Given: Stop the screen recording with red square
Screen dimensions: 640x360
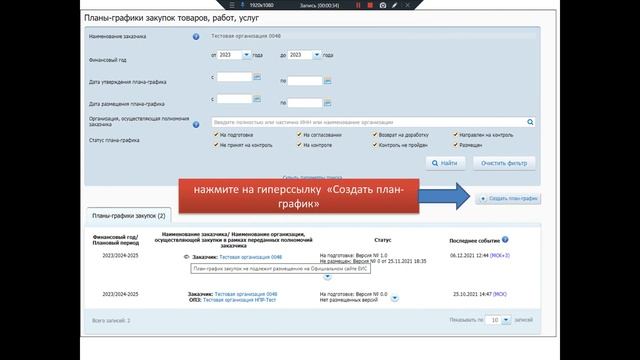Looking at the screenshot, I should click(370, 5).
